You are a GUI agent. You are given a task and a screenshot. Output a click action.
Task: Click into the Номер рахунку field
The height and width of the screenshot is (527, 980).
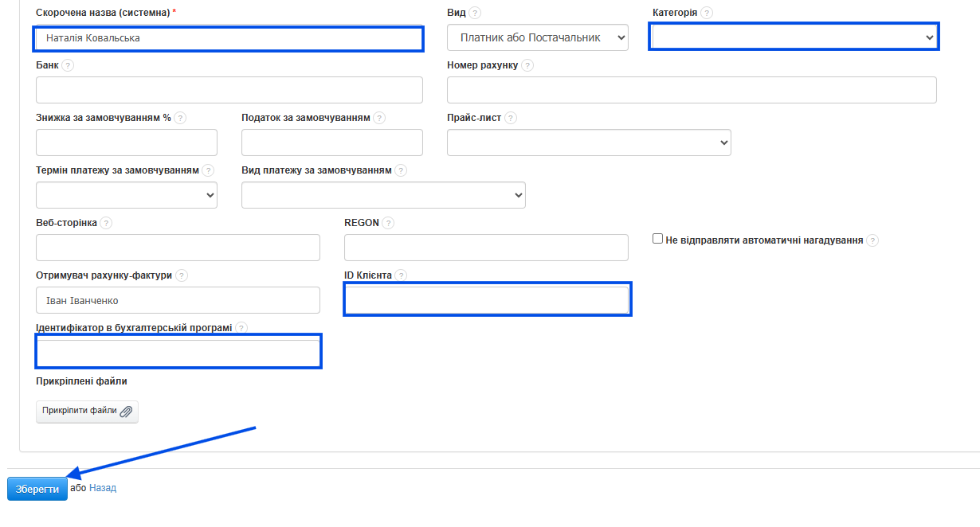(x=692, y=90)
